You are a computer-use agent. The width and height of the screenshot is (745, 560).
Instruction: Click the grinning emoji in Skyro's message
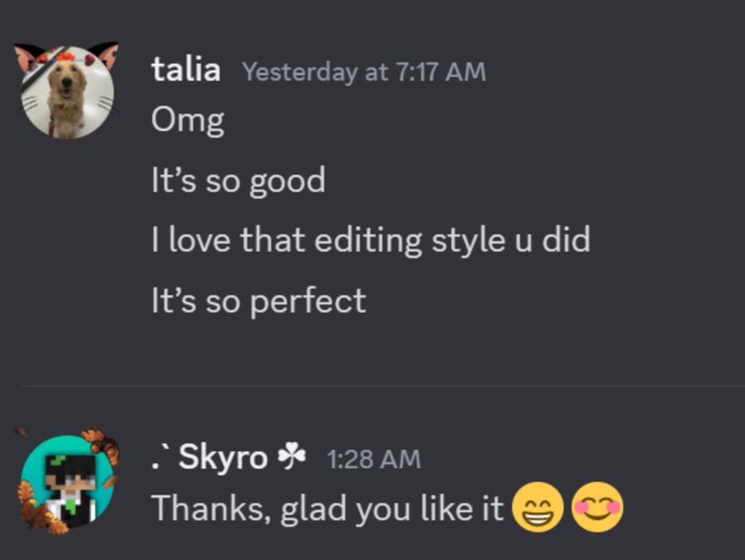[x=537, y=508]
